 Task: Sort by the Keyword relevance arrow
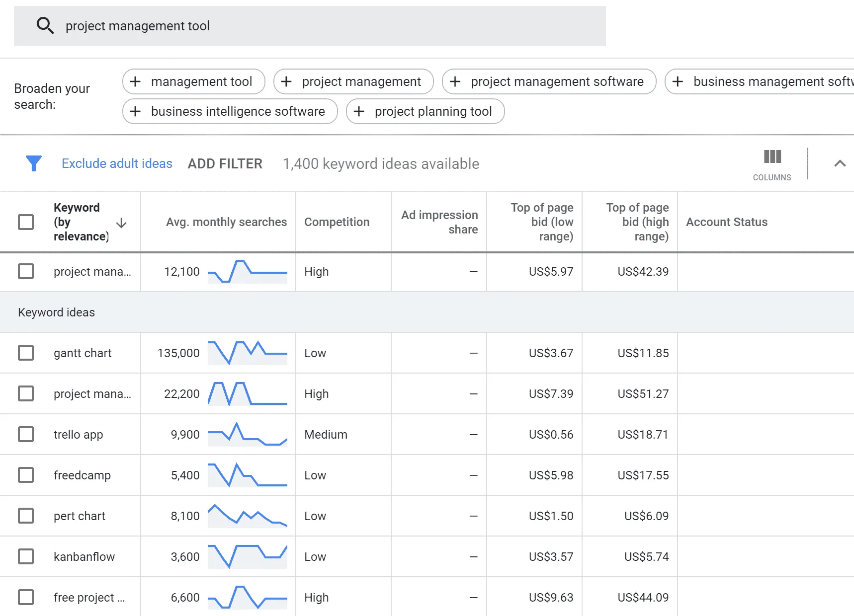[121, 223]
